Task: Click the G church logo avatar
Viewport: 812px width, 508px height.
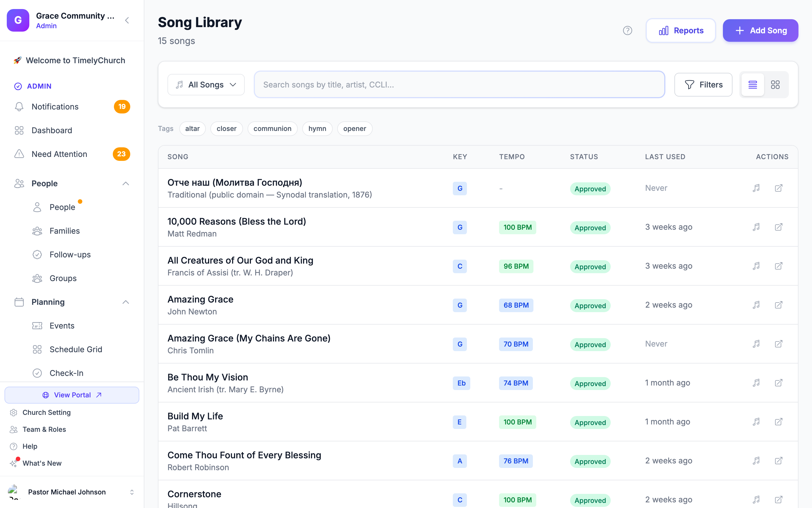Action: [18, 20]
